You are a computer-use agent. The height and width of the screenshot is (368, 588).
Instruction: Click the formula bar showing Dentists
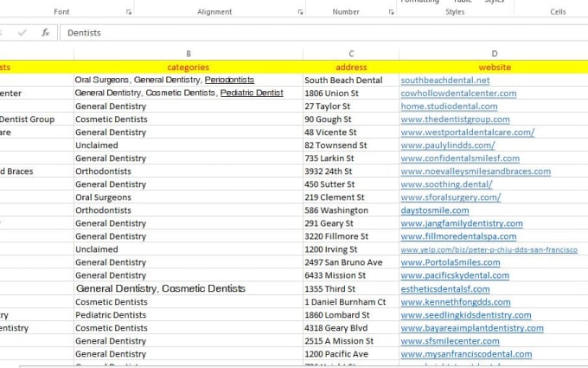point(323,33)
